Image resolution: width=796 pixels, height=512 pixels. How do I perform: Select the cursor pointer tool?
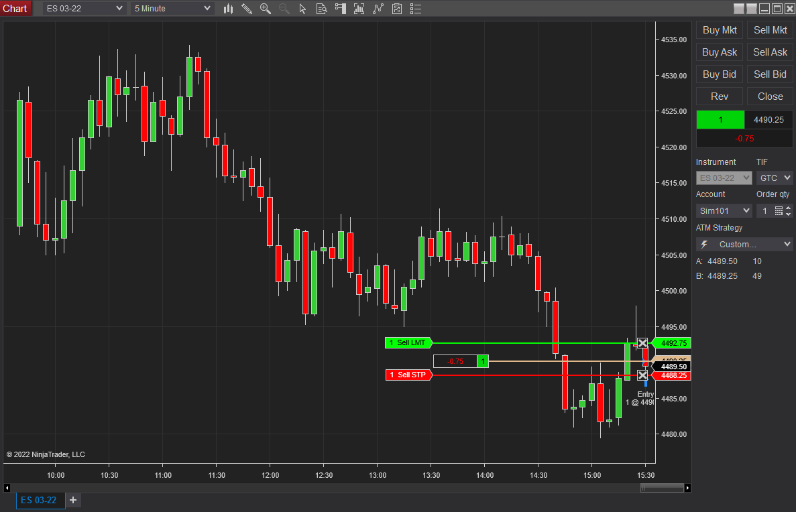[x=303, y=9]
